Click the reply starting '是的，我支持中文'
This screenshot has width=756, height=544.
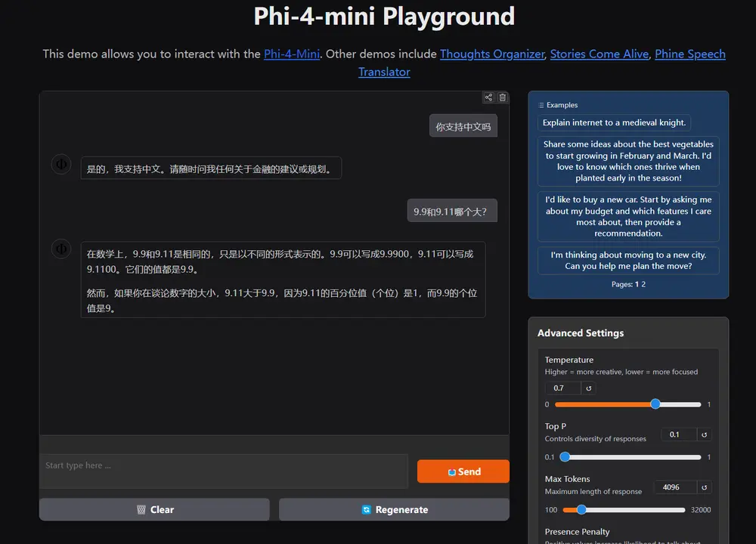click(x=211, y=168)
